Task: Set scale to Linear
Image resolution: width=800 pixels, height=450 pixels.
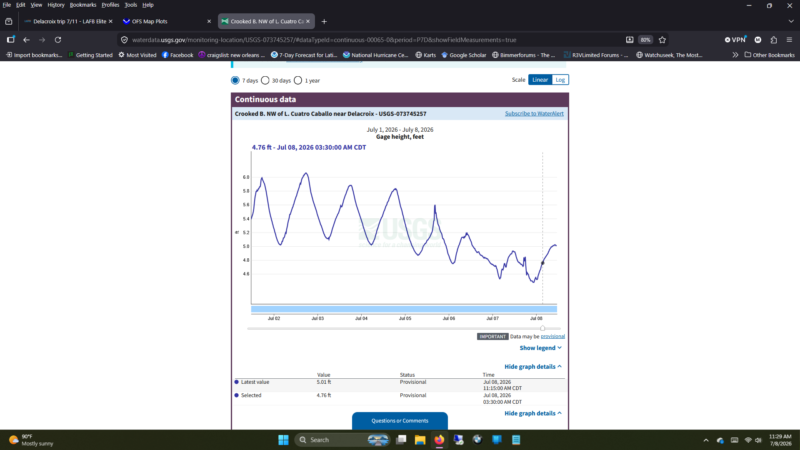Action: point(540,80)
